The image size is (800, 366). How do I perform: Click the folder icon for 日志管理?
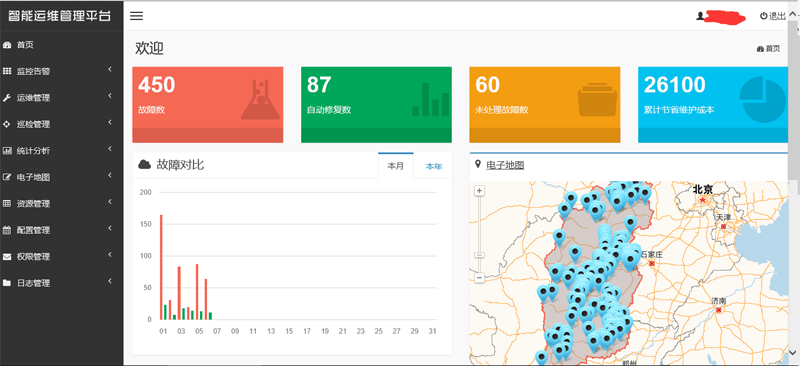click(x=7, y=283)
